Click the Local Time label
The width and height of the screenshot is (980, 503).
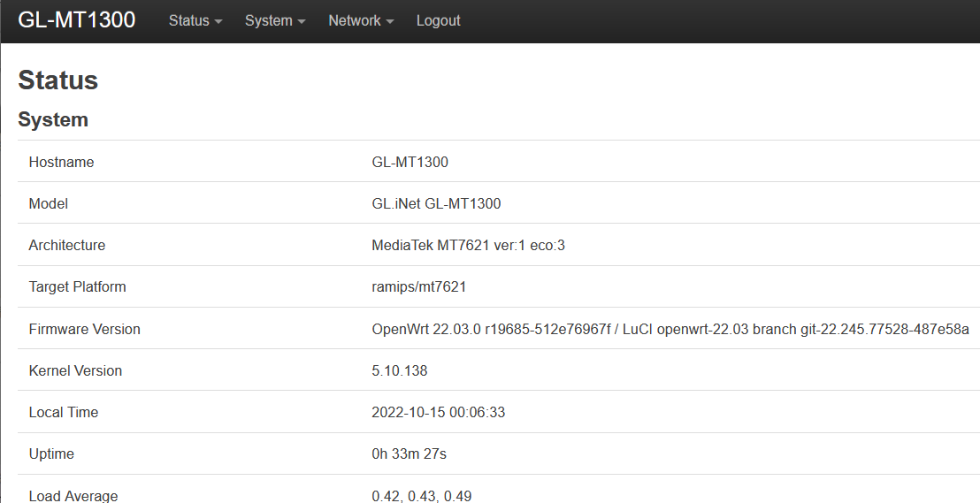(64, 413)
